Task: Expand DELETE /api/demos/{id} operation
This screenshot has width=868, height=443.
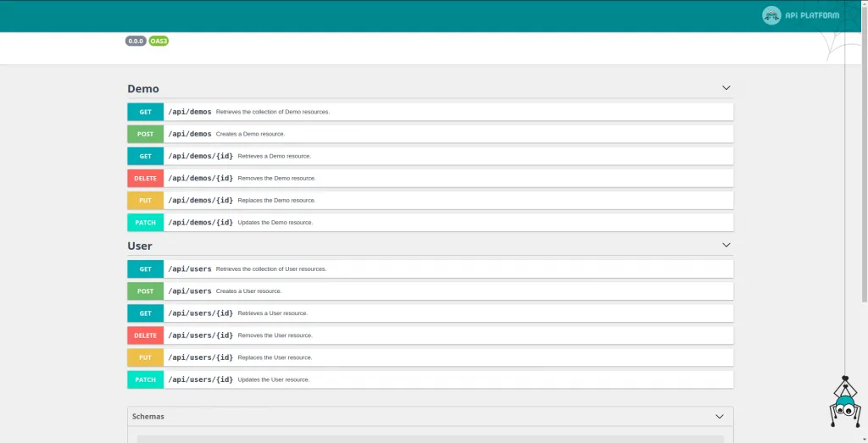Action: (x=200, y=178)
